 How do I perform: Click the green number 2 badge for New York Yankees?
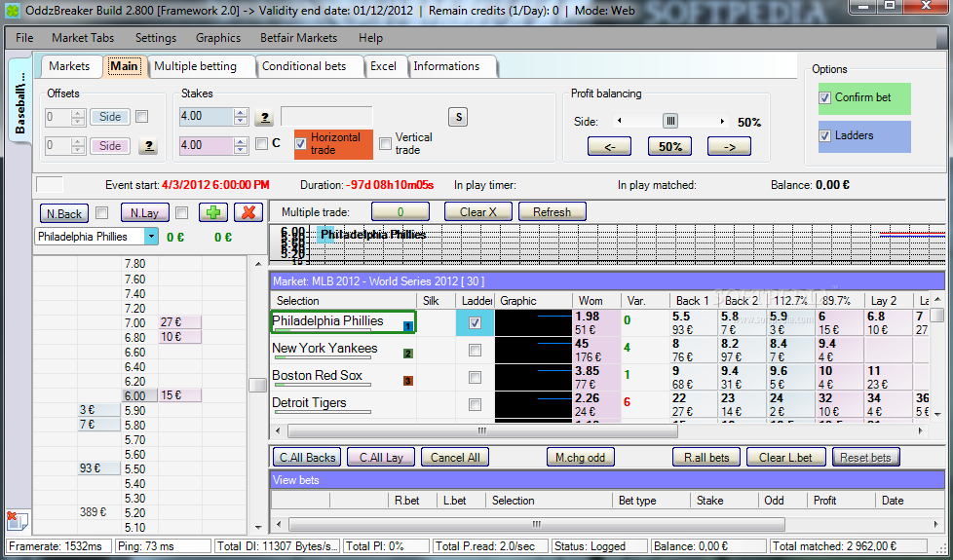(408, 354)
